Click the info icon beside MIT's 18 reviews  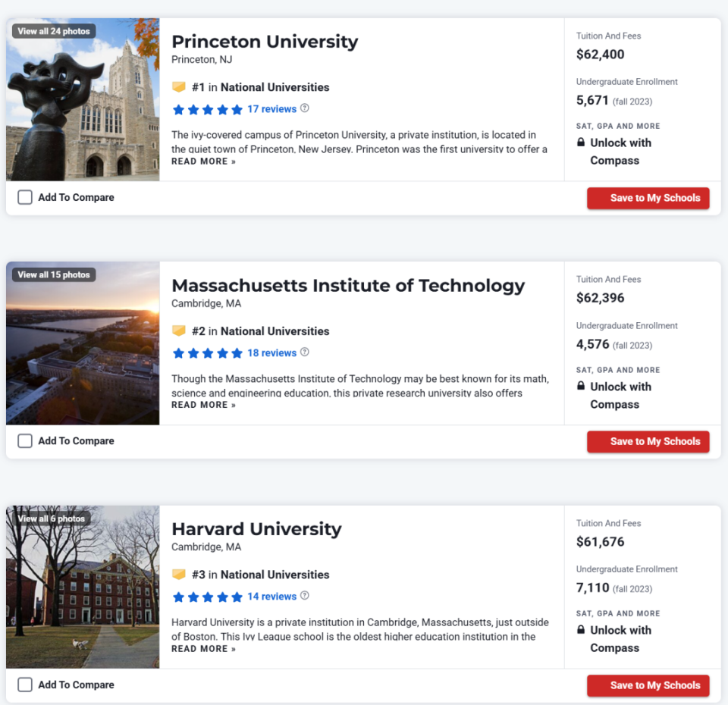tap(305, 352)
